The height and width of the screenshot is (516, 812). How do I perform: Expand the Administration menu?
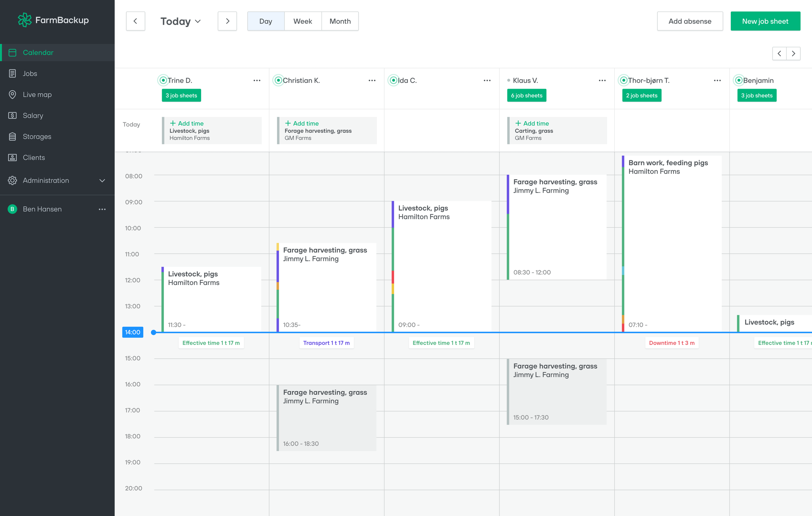[x=102, y=181]
